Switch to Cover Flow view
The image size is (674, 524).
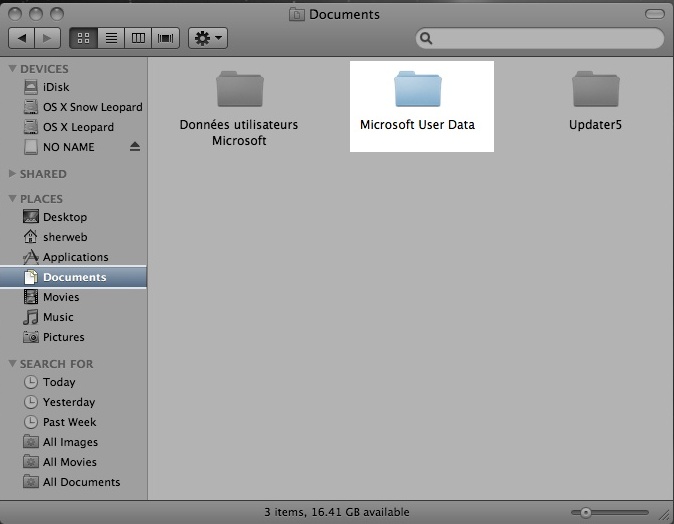pyautogui.click(x=165, y=38)
